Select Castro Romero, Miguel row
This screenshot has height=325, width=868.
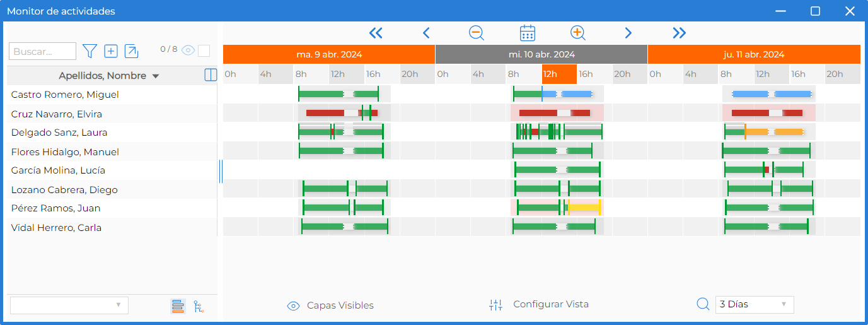112,95
